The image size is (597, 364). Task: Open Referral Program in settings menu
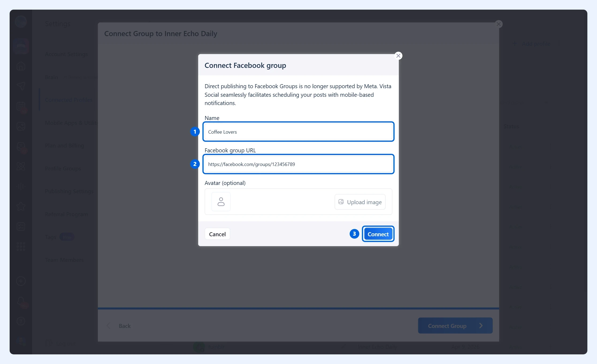coord(66,214)
